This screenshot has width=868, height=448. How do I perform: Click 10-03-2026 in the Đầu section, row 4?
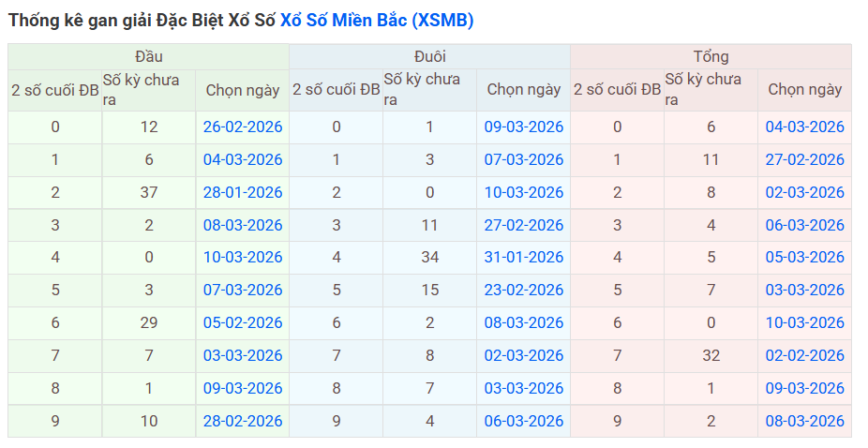click(x=243, y=257)
